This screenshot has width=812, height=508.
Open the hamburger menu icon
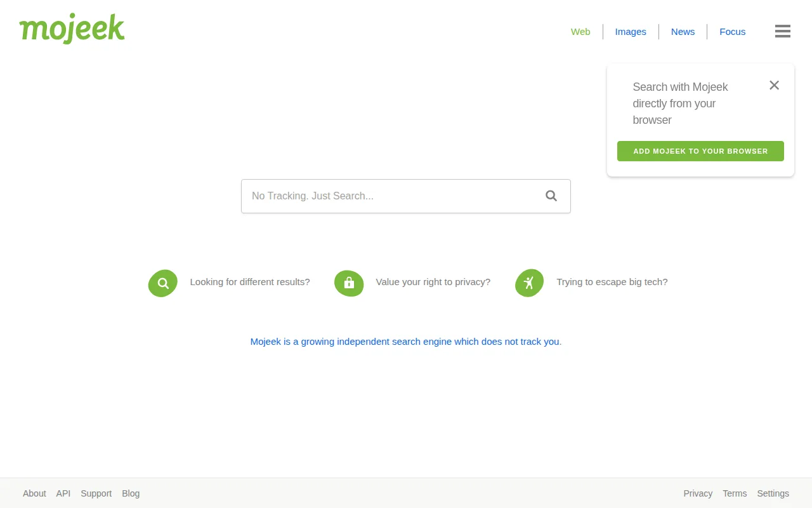783,31
